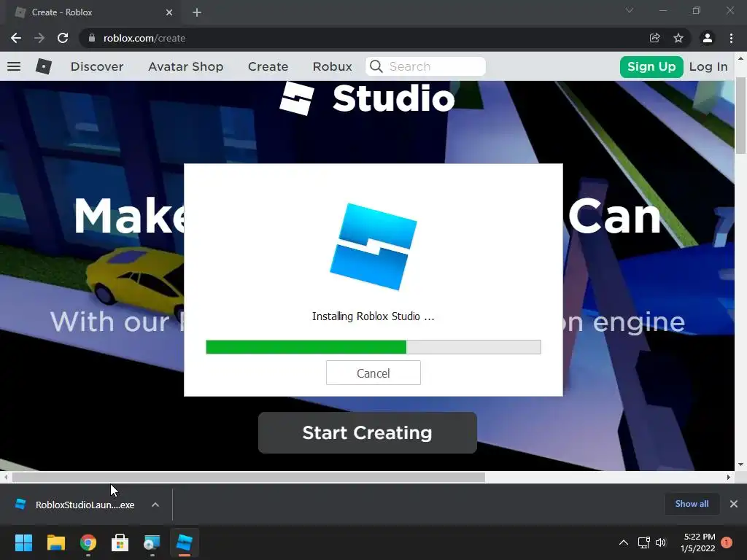Click the browser forward arrow
Image resolution: width=747 pixels, height=560 pixels.
pos(39,38)
